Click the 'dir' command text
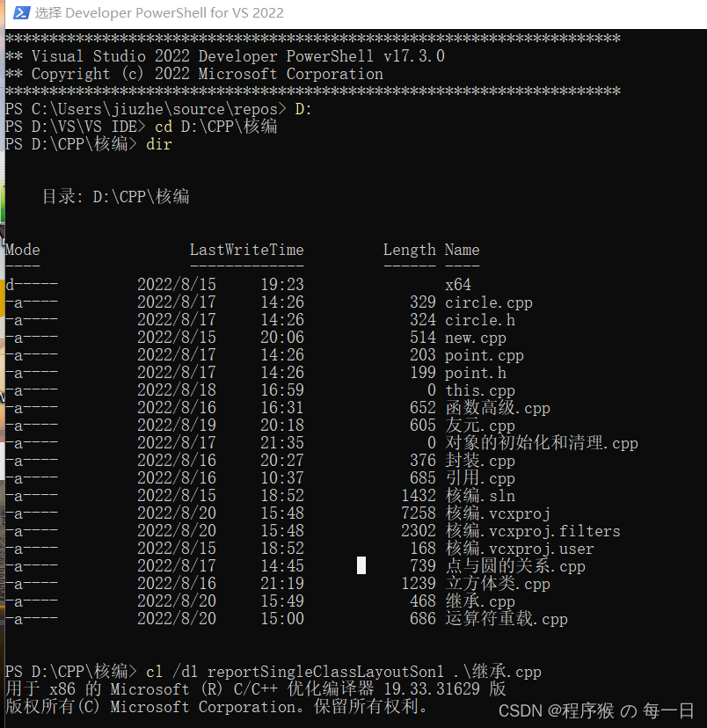The height and width of the screenshot is (728, 707). [159, 144]
